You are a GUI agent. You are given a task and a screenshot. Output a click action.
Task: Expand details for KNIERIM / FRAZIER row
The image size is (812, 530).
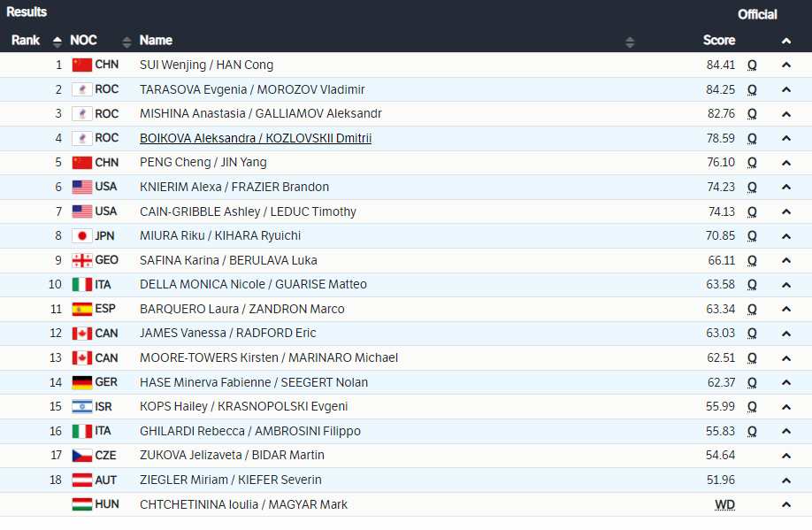click(x=785, y=187)
